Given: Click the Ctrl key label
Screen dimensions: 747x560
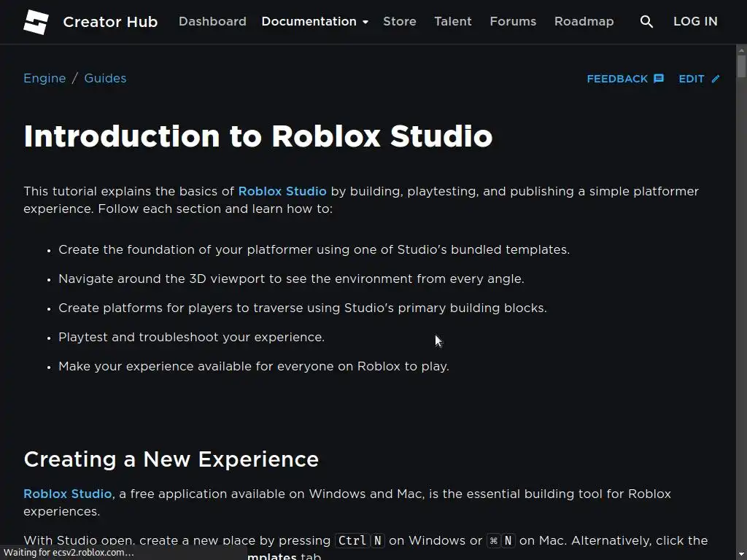Looking at the screenshot, I should pyautogui.click(x=352, y=540).
